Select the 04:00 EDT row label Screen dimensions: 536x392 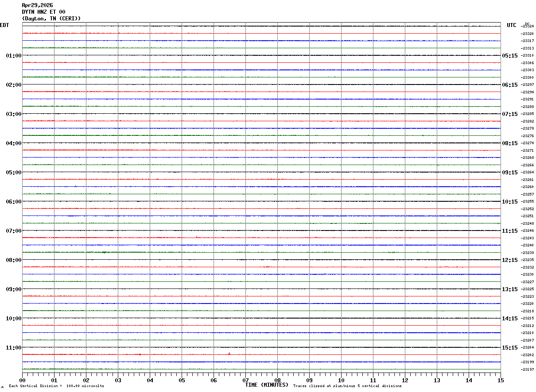14,143
